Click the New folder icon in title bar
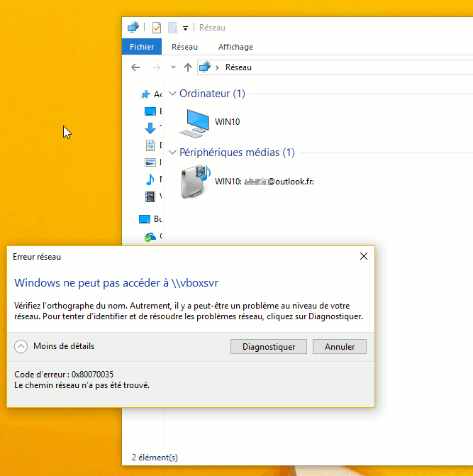This screenshot has width=473, height=476. pyautogui.click(x=172, y=28)
